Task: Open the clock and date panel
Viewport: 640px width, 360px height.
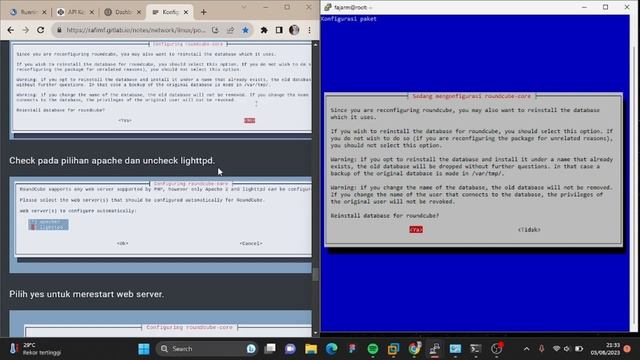Action: [605, 349]
